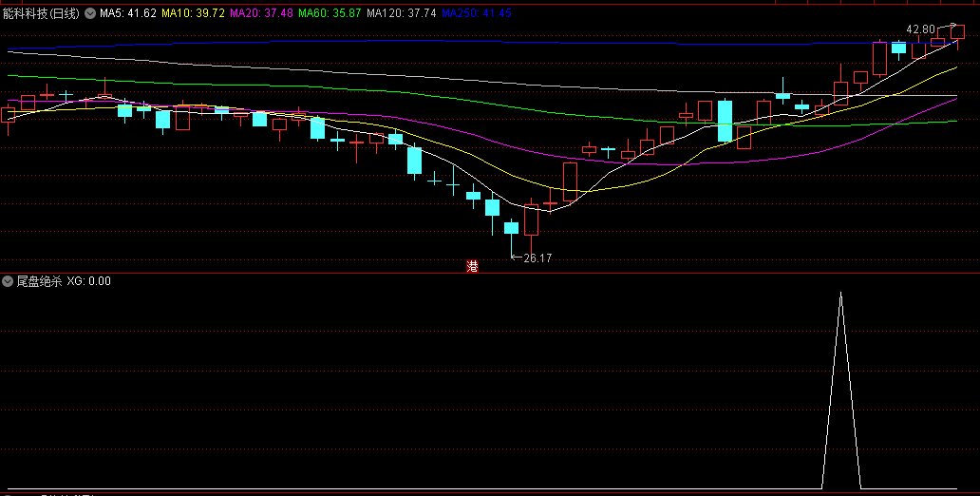Select the MA10: 39.72 label

coord(193,13)
